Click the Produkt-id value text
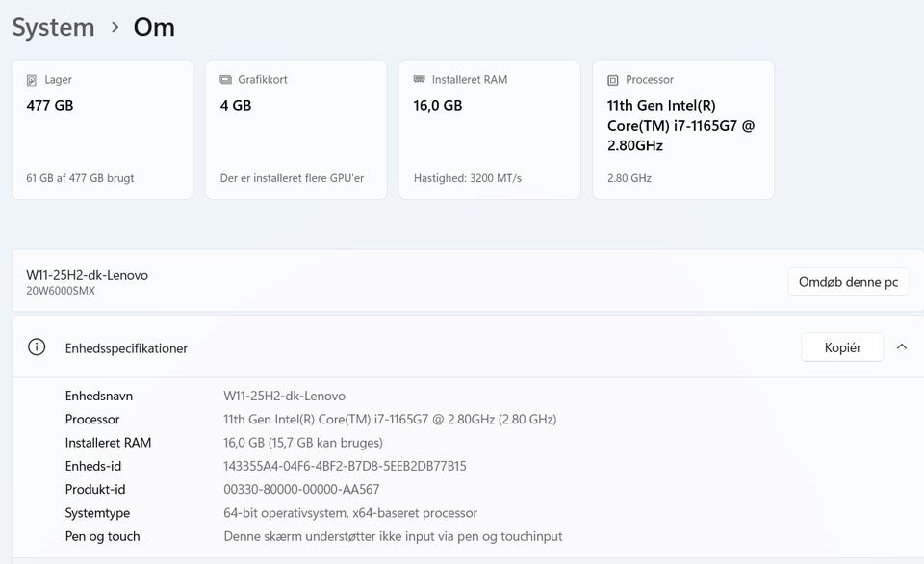This screenshot has width=924, height=564. (x=301, y=490)
